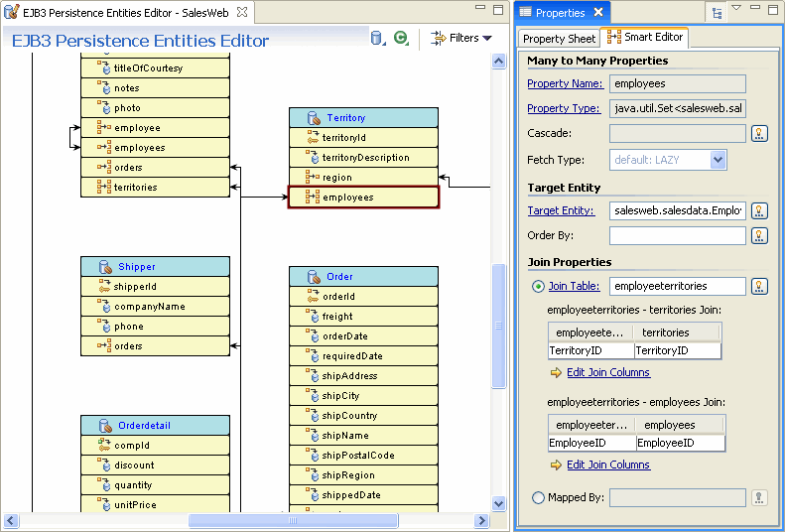This screenshot has width=785, height=532.
Task: Click the Order By lightbulb assist button
Action: pyautogui.click(x=759, y=235)
